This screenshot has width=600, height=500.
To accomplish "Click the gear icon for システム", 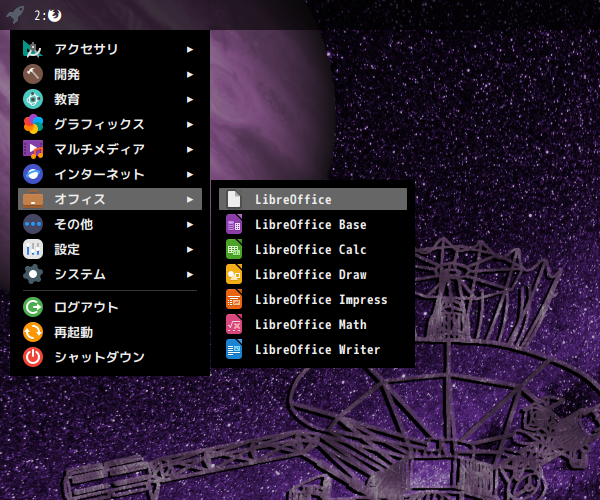I will click(x=33, y=274).
